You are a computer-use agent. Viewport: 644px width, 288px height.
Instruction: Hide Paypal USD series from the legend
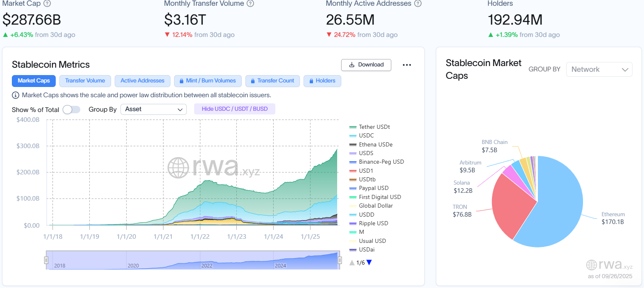(x=369, y=188)
